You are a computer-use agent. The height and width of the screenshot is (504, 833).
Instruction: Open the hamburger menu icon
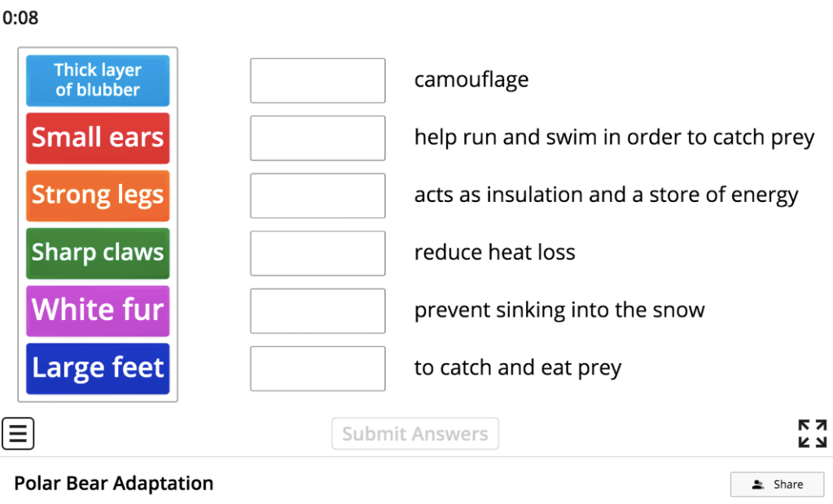18,433
